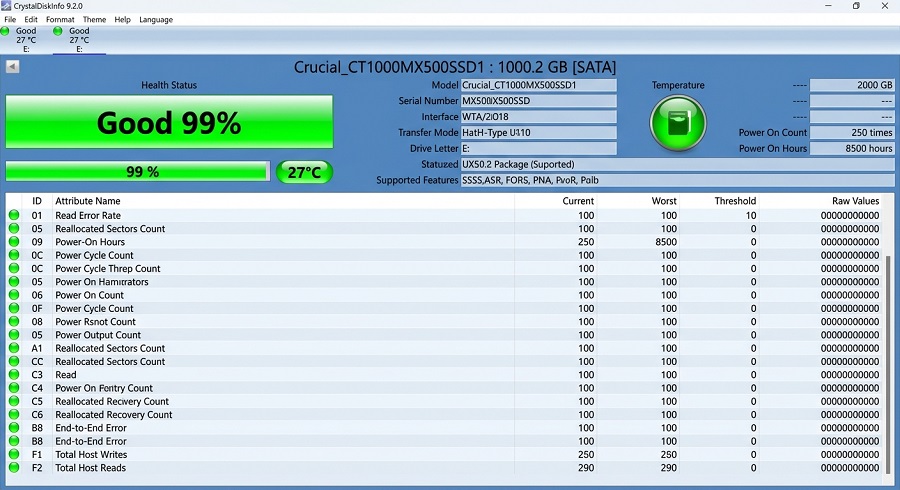This screenshot has width=900, height=490.
Task: Click the 99 % health progress bar
Action: tap(138, 172)
